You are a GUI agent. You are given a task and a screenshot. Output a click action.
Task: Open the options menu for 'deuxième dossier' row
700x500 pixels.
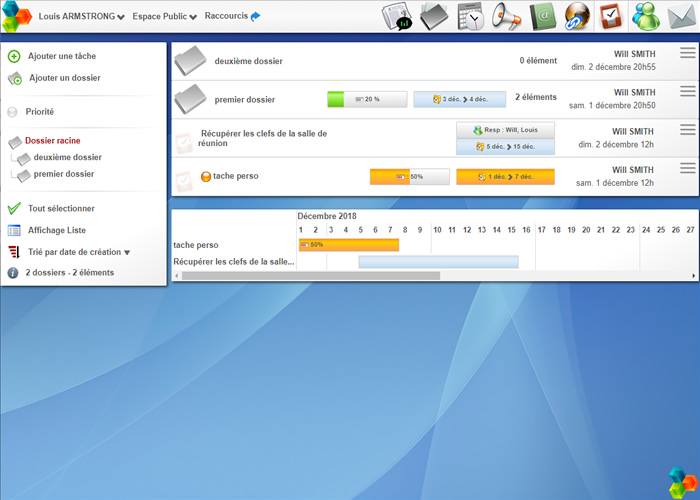click(x=687, y=53)
